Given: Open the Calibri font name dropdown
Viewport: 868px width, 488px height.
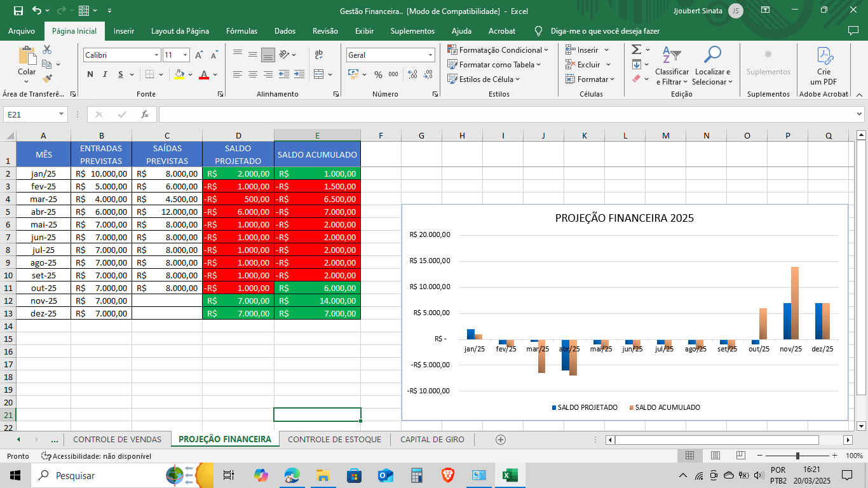Looking at the screenshot, I should (x=156, y=55).
